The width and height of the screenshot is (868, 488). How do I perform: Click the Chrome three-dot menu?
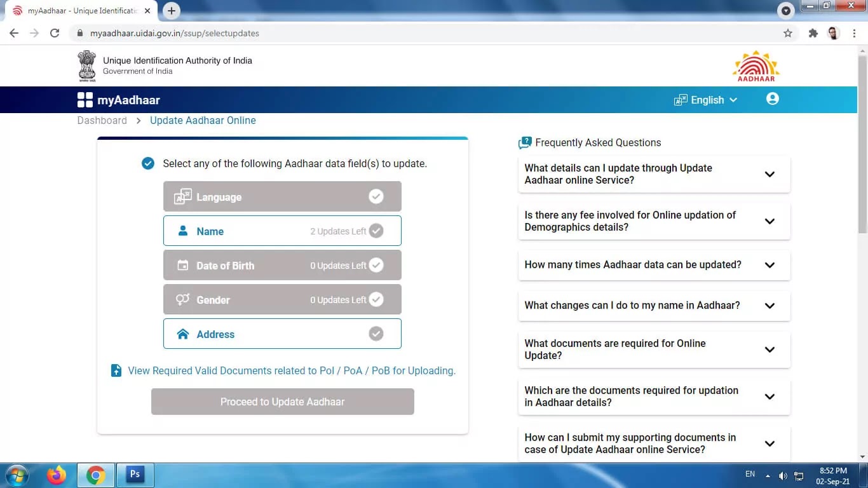(x=853, y=33)
